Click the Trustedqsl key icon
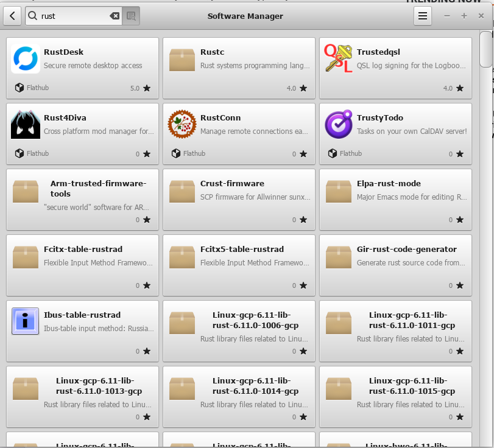 pyautogui.click(x=338, y=58)
